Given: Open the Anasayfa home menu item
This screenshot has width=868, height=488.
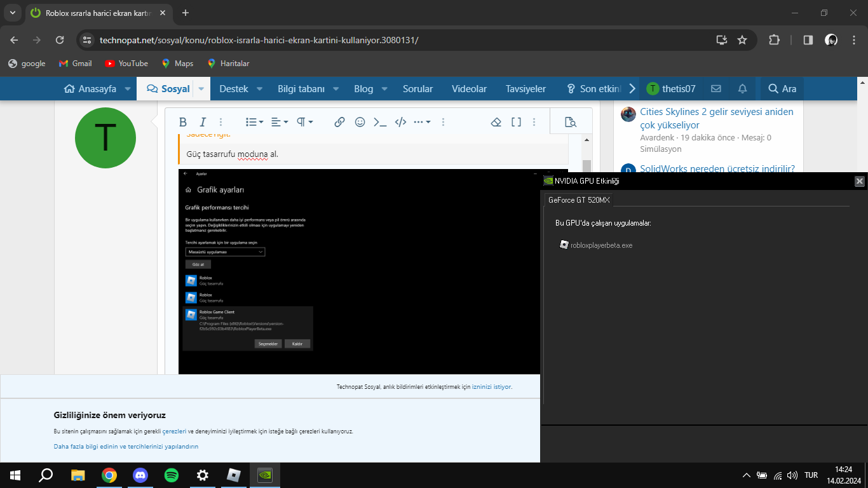Looking at the screenshot, I should coord(90,89).
